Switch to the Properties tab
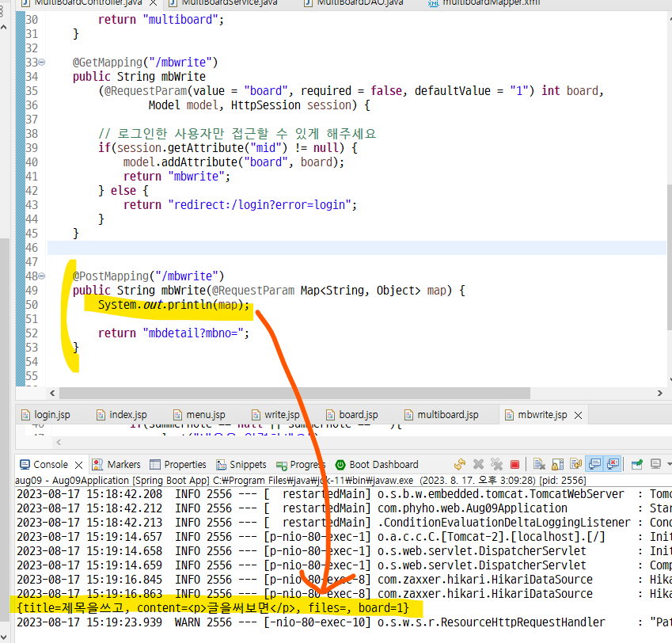The height and width of the screenshot is (643, 672). (x=178, y=464)
